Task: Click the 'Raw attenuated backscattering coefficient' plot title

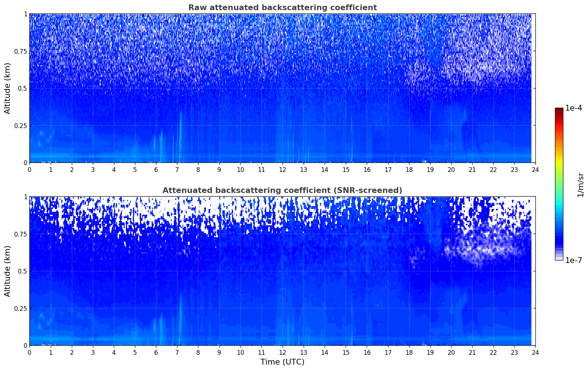Action: [282, 8]
